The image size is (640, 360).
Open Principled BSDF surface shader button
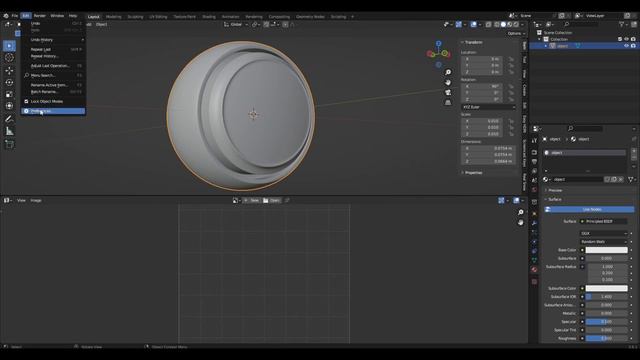[x=604, y=221]
